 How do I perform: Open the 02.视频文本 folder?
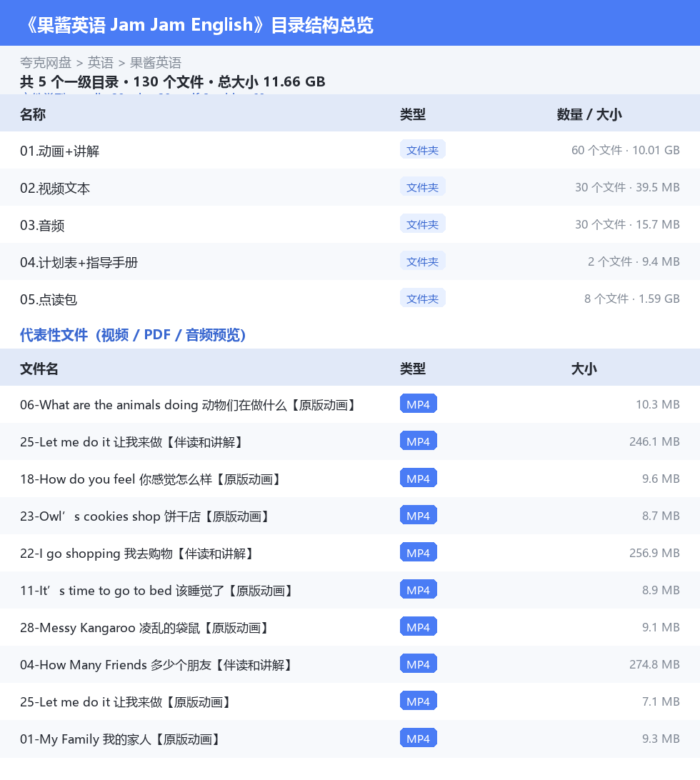point(55,188)
